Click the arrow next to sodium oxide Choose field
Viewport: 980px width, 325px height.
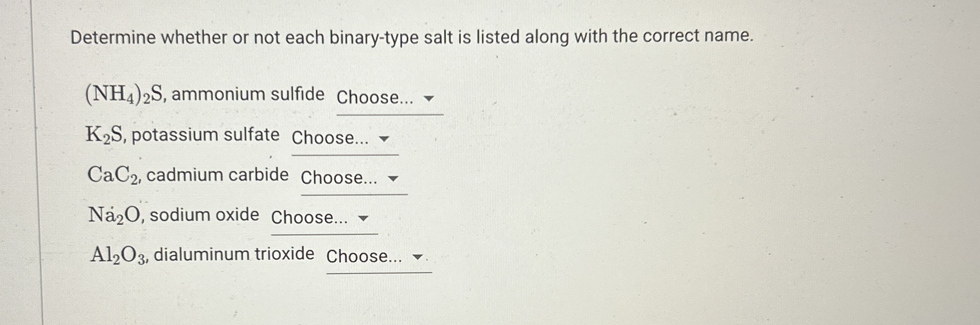point(362,218)
